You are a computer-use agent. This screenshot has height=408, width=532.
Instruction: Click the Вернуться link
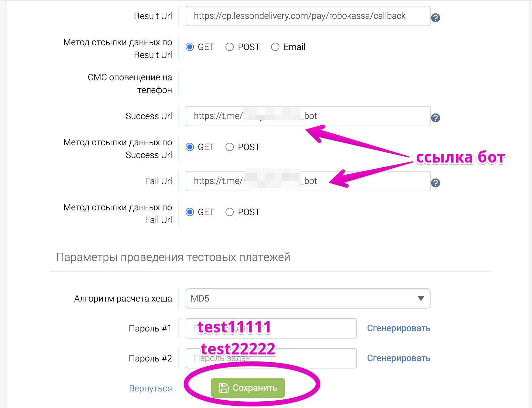click(x=151, y=388)
